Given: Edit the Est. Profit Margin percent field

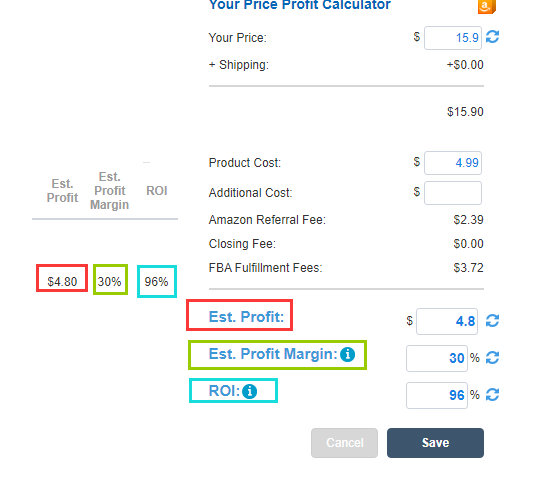Looking at the screenshot, I should click(x=437, y=358).
